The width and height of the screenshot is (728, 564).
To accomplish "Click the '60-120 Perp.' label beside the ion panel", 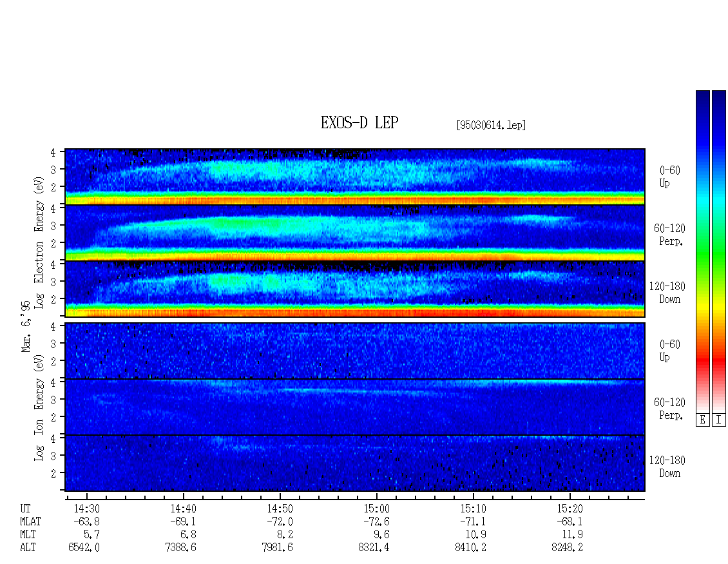I will 669,409.
